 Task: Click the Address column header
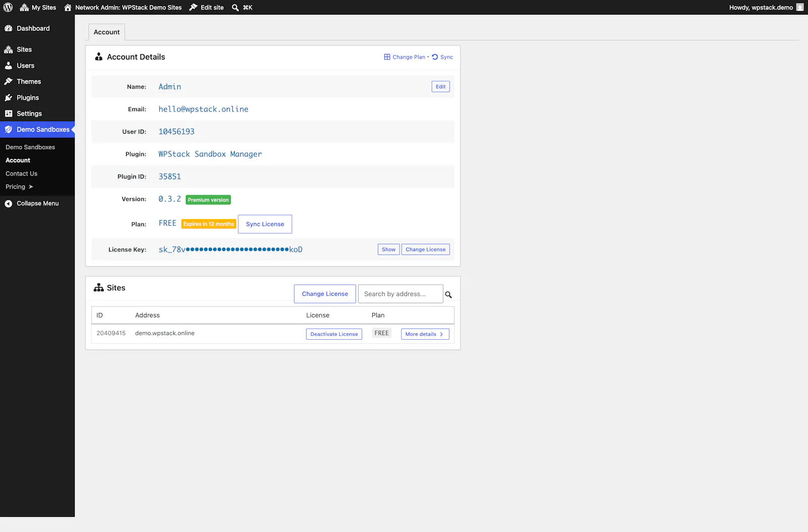(x=147, y=315)
